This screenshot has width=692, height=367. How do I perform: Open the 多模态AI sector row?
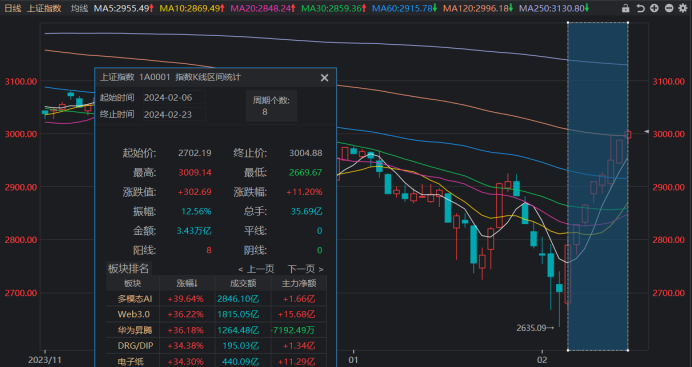pyautogui.click(x=216, y=299)
